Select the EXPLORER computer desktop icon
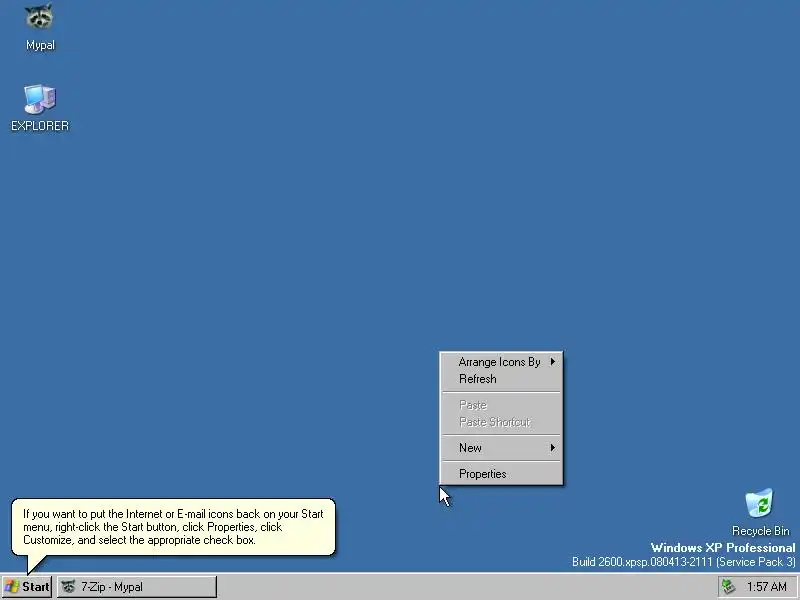 point(40,99)
